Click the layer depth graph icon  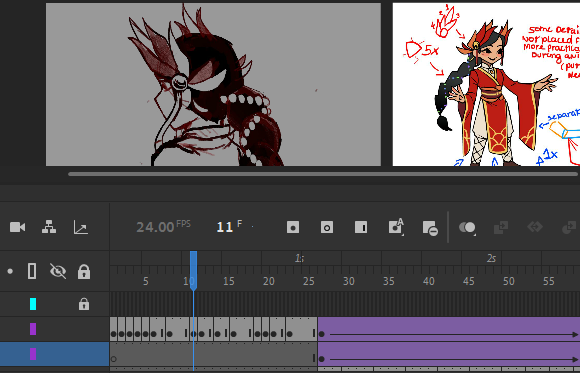81,227
